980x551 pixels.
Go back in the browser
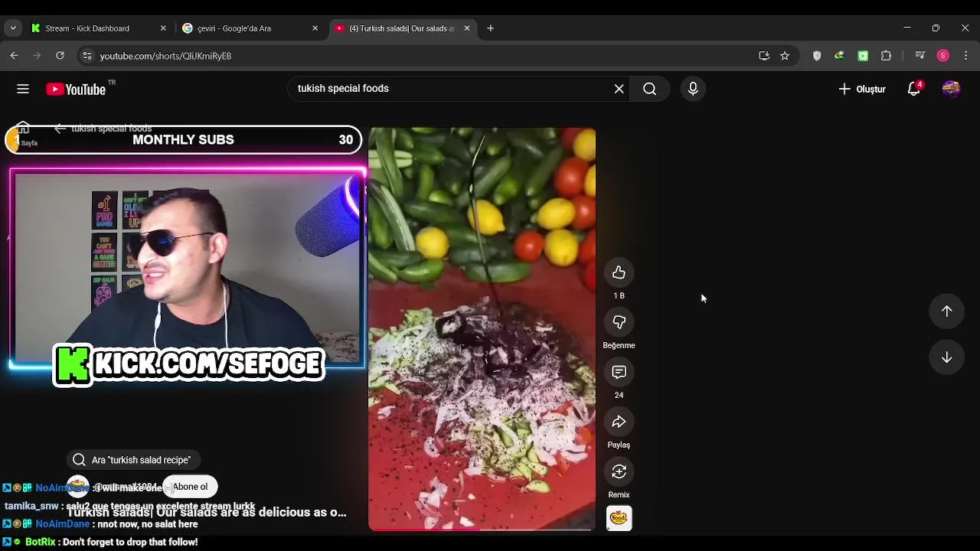tap(14, 56)
